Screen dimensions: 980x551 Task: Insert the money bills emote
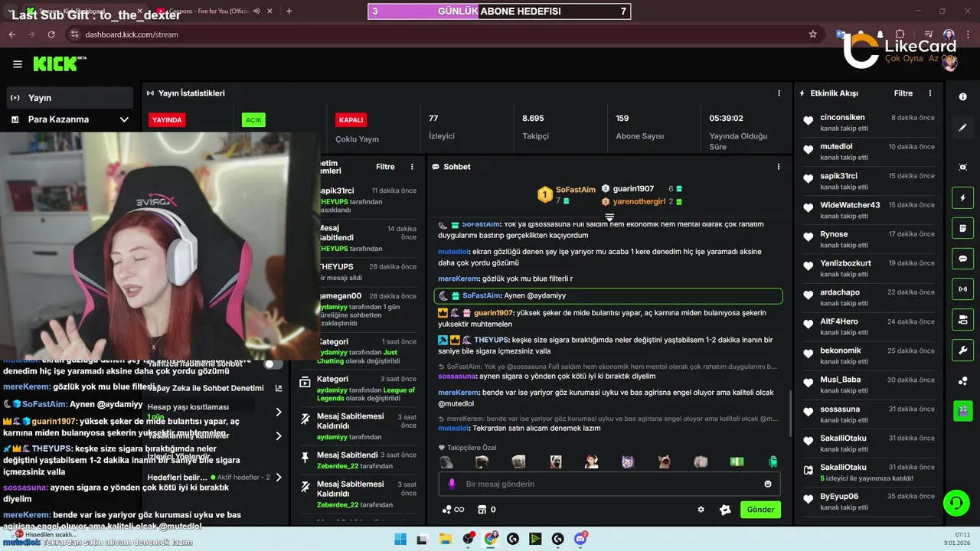tap(737, 461)
